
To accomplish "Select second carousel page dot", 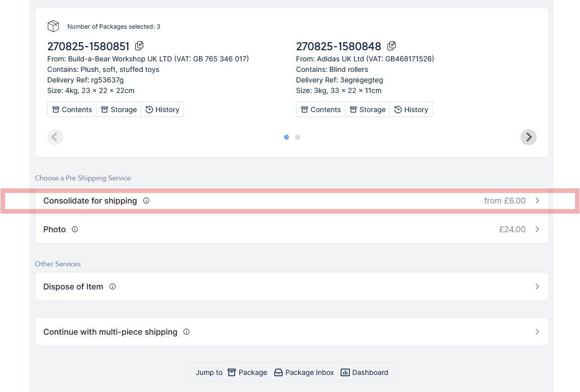I will pos(298,137).
